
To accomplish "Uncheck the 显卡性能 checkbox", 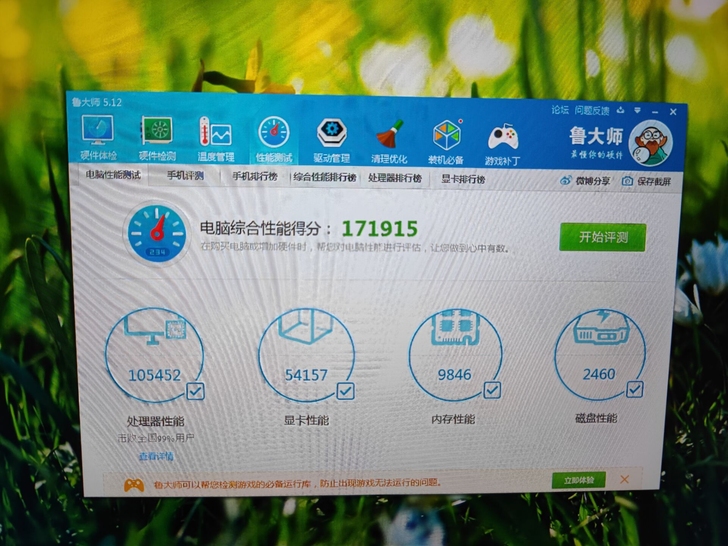I will pyautogui.click(x=345, y=391).
